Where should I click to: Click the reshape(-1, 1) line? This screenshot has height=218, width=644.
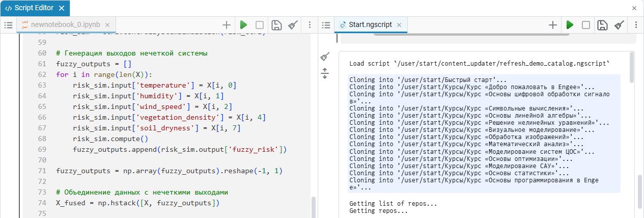click(x=169, y=171)
